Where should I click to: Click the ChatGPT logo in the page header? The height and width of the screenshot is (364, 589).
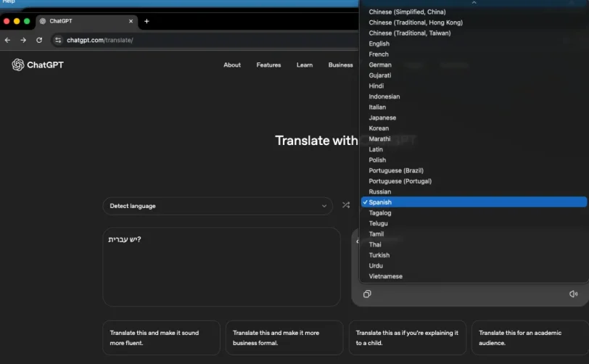[x=38, y=65]
